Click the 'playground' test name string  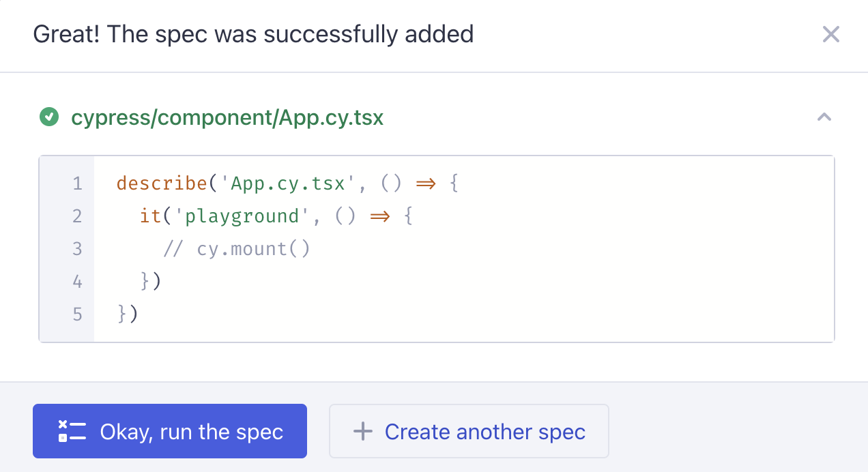pos(242,216)
